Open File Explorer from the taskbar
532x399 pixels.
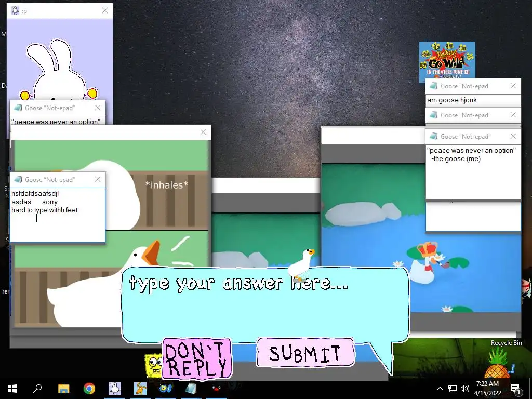[63, 388]
